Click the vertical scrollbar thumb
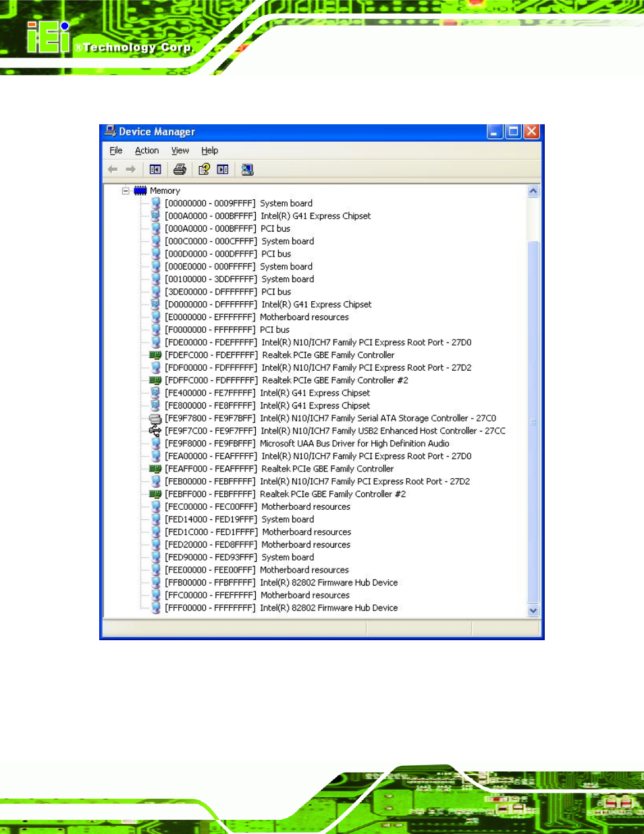 (x=533, y=422)
